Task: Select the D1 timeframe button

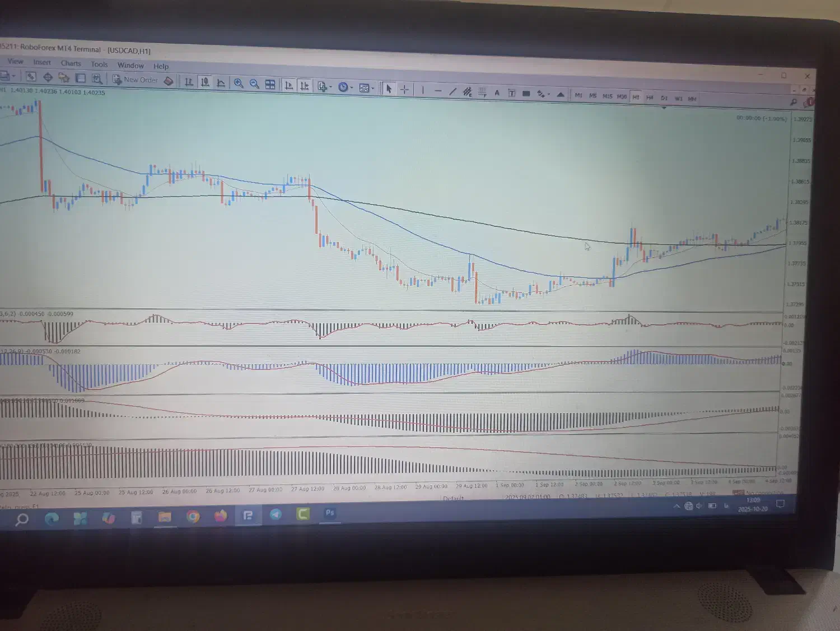Action: tap(664, 98)
